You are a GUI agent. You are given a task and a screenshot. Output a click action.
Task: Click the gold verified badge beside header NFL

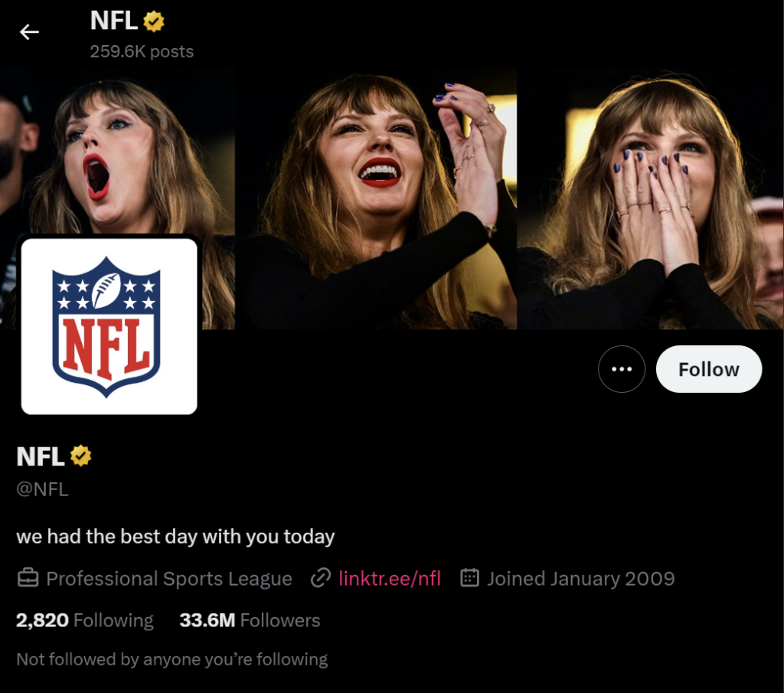click(153, 21)
